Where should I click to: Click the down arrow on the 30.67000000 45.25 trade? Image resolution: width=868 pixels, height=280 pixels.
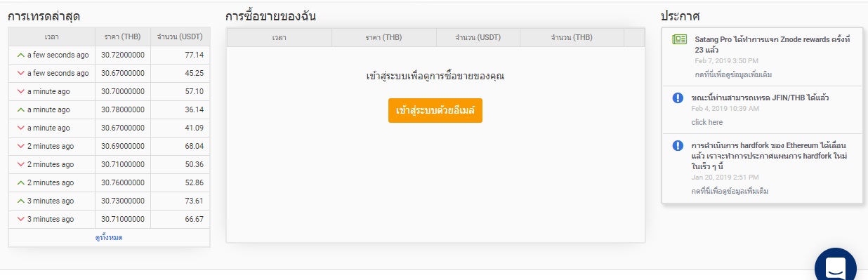click(x=21, y=73)
